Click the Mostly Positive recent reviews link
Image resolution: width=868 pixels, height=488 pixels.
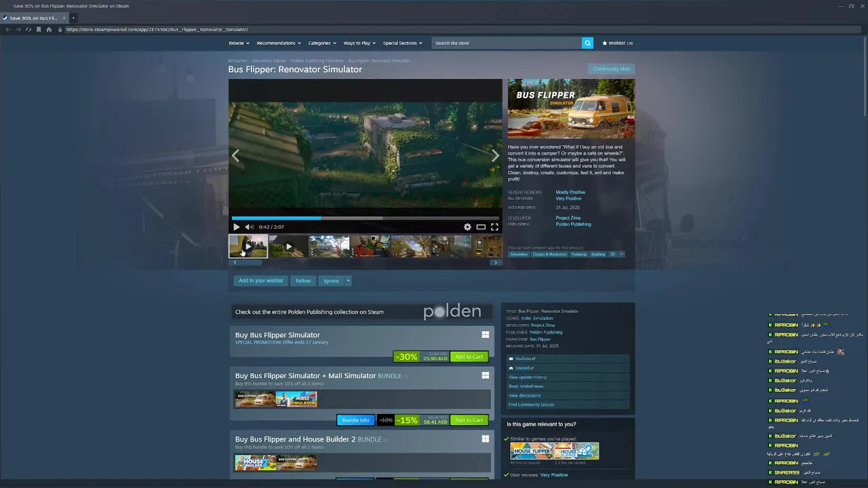pyautogui.click(x=570, y=192)
